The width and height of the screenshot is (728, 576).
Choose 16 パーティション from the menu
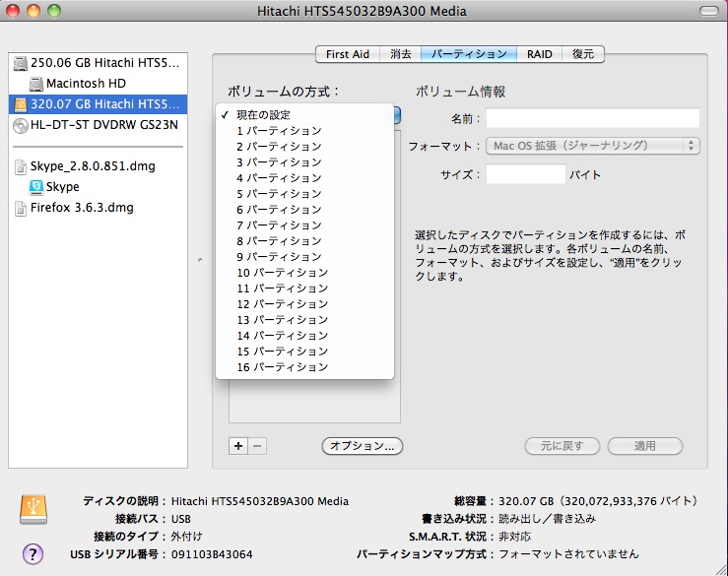(x=305, y=367)
